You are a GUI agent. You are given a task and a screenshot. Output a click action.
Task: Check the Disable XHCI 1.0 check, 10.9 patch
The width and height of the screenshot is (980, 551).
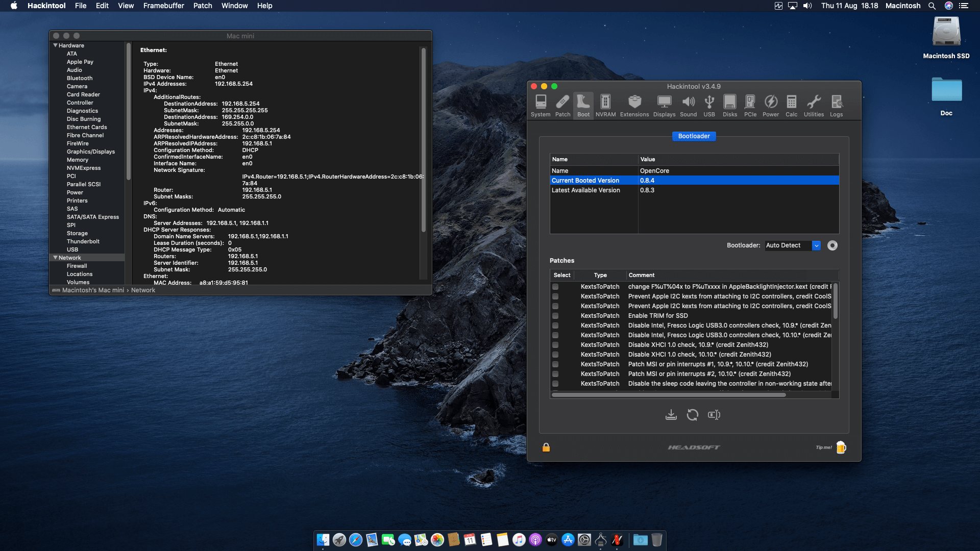click(x=555, y=345)
